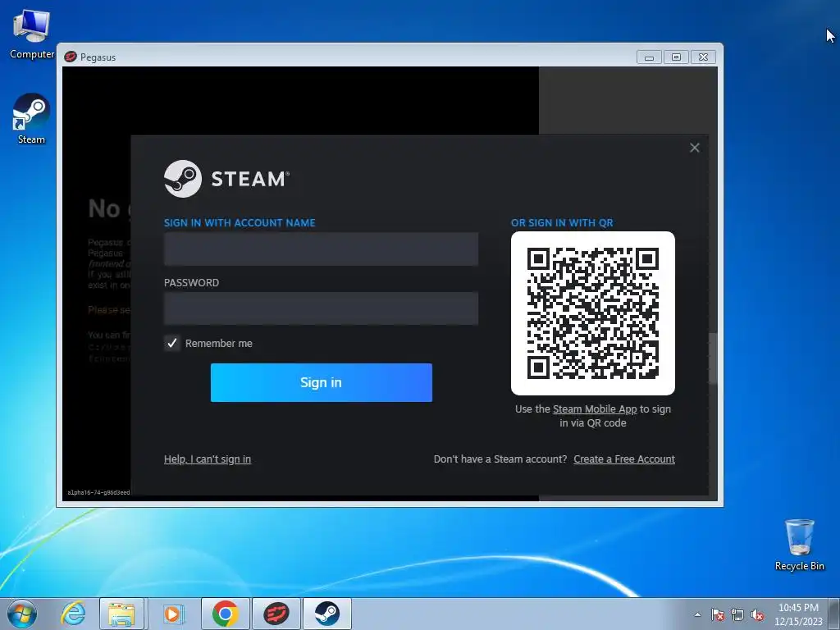Show hidden system tray icons
The width and height of the screenshot is (840, 630).
697,614
